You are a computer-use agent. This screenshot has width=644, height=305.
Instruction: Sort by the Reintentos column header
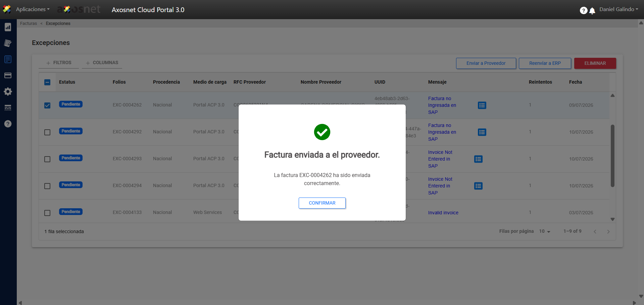tap(540, 82)
